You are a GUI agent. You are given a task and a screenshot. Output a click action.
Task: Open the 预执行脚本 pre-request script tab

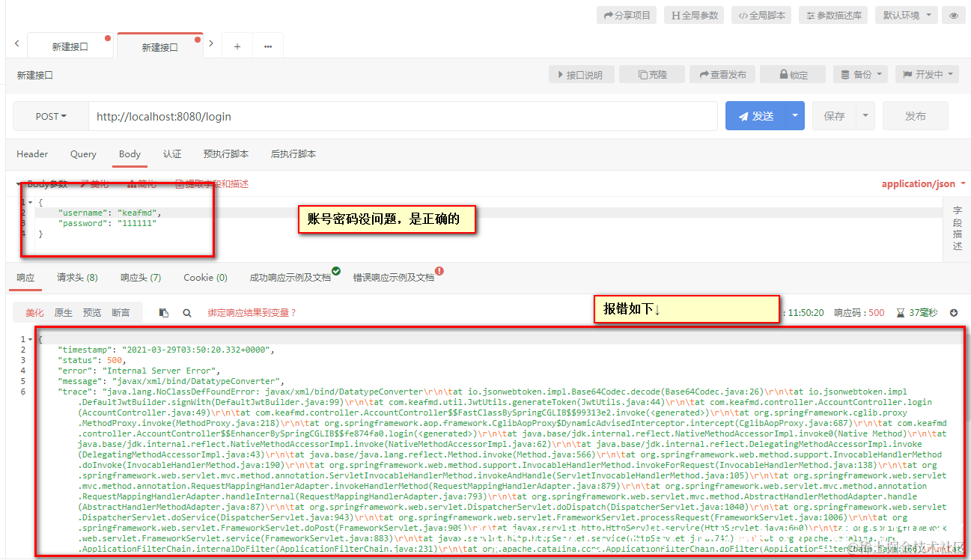coord(226,154)
